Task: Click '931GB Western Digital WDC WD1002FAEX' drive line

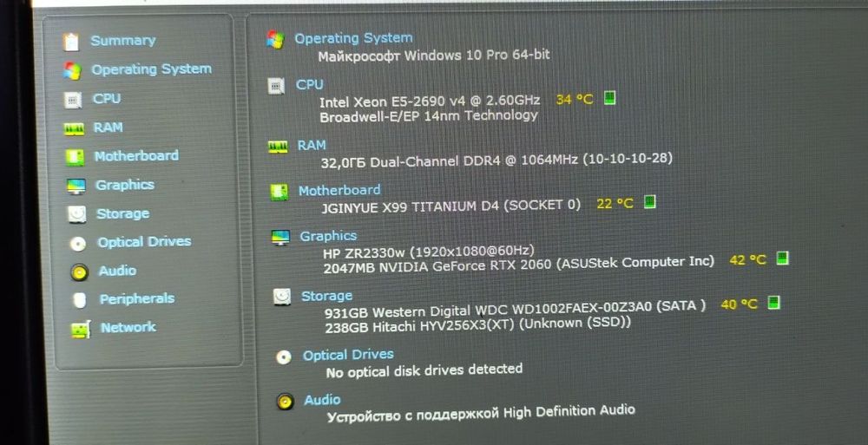Action: tap(516, 310)
